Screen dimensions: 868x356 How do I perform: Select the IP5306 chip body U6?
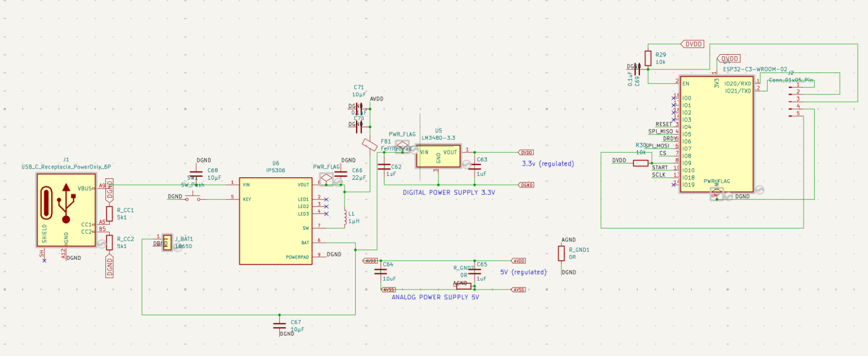pos(276,221)
